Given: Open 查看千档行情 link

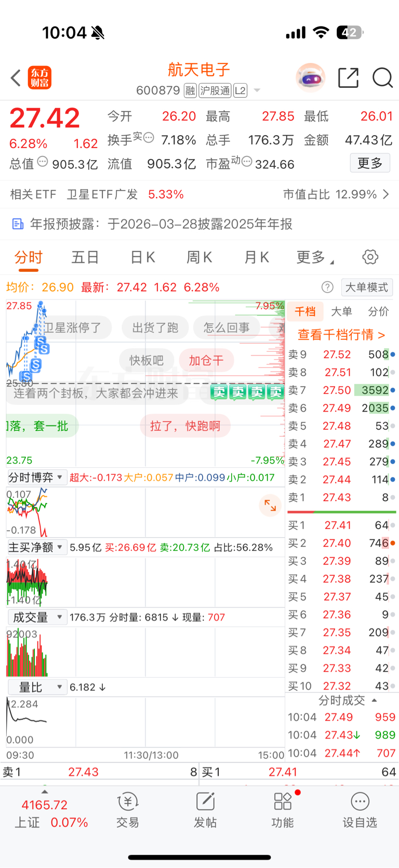Looking at the screenshot, I should (341, 334).
